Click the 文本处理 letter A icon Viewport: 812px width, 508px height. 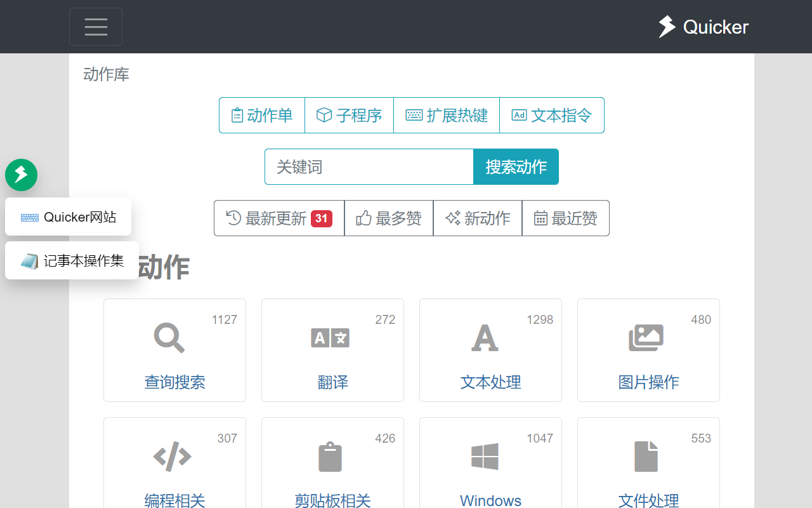coord(485,337)
